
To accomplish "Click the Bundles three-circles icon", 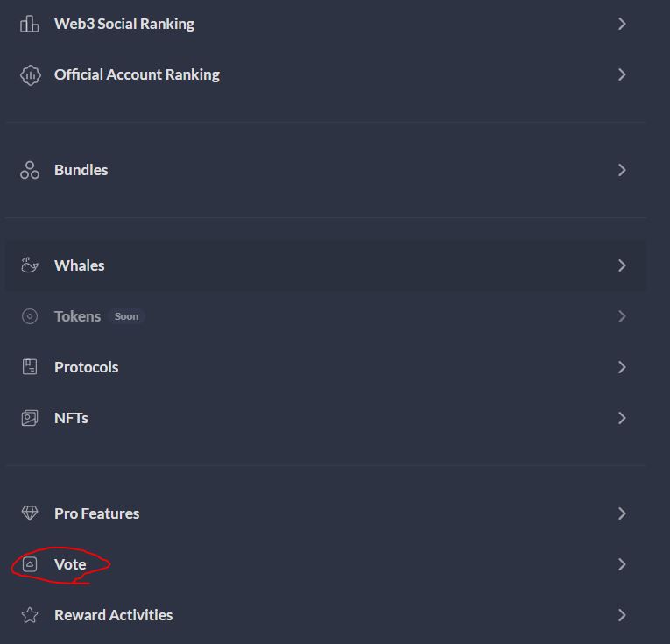I will coord(30,170).
